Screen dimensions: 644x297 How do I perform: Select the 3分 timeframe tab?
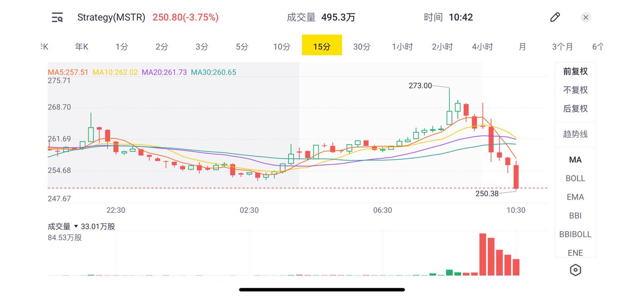tap(202, 47)
